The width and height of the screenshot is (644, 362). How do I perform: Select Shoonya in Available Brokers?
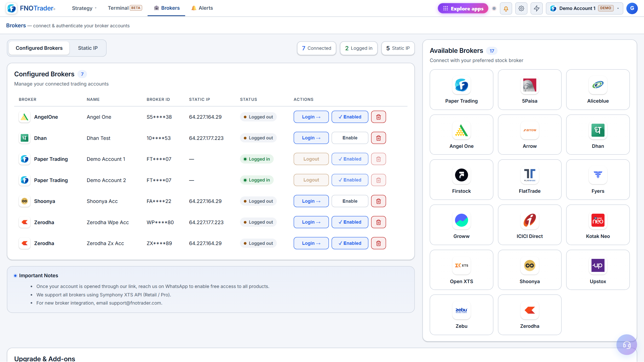[530, 270]
